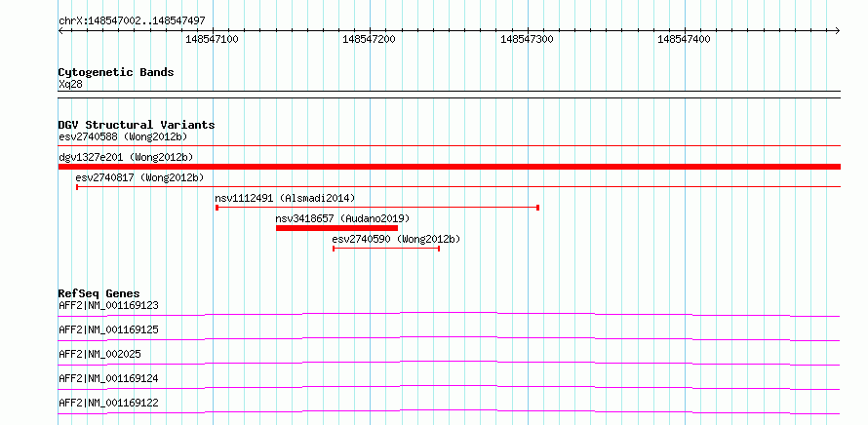
Task: Open variant dgv1327e201 (Wong2012b) label
Action: click(126, 158)
